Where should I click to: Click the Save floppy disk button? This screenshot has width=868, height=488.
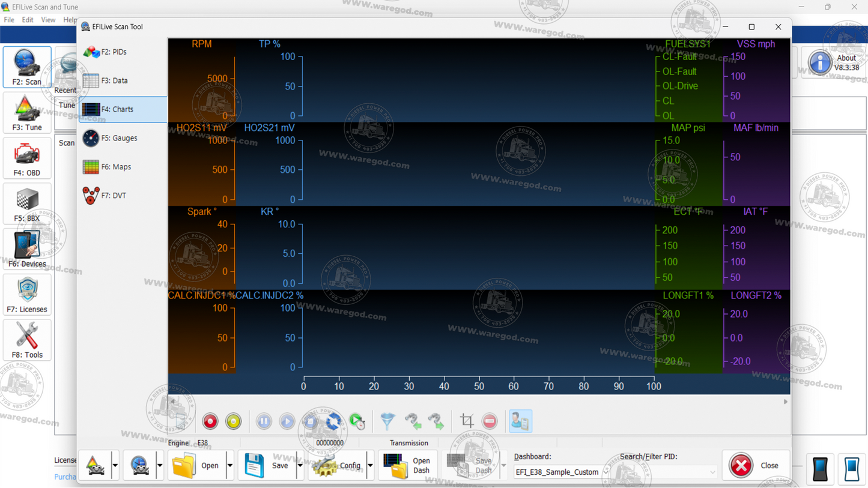[x=267, y=465]
